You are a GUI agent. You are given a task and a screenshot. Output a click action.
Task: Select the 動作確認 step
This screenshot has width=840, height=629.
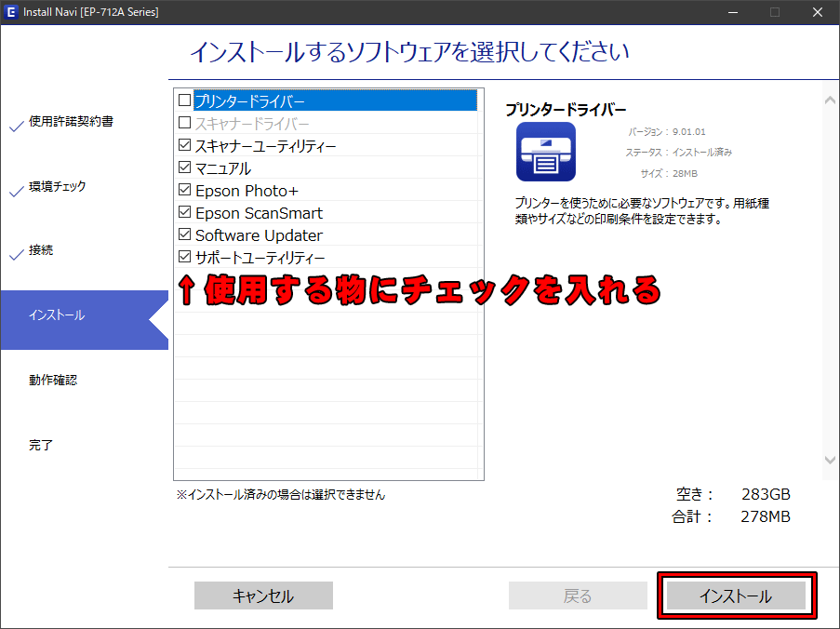pyautogui.click(x=53, y=380)
